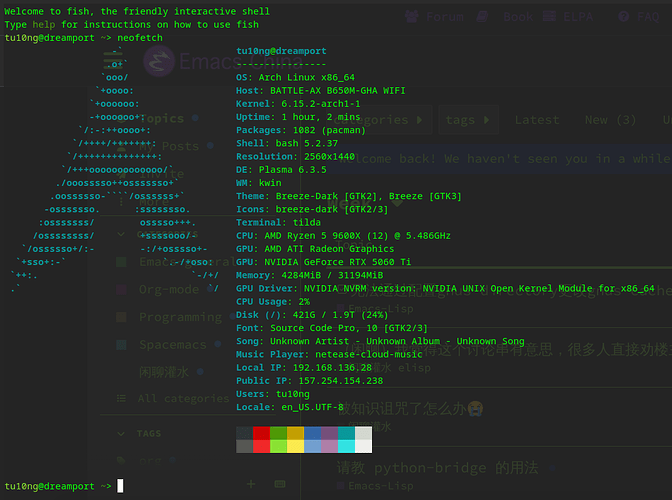The image size is (672, 500).
Task: Click the Org-mode category color square
Action: [122, 289]
